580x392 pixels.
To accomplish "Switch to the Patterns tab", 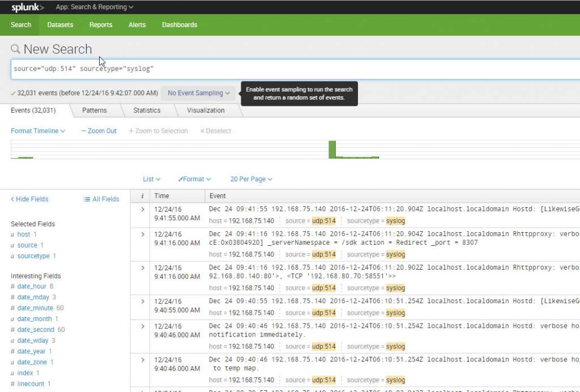I will [94, 110].
